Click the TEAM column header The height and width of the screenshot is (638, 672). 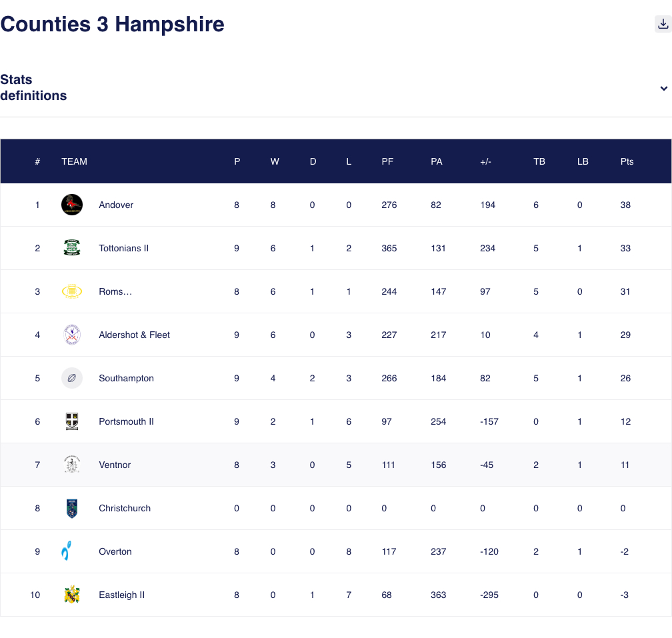74,161
